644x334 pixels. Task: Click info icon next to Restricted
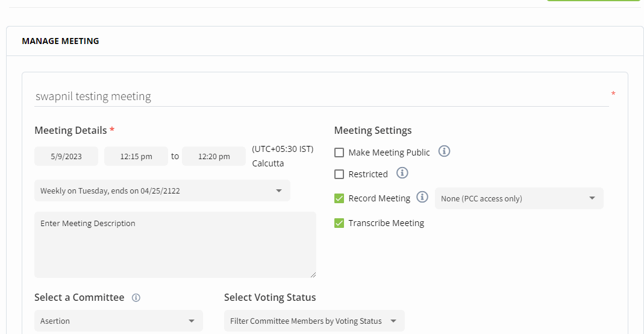tap(402, 173)
